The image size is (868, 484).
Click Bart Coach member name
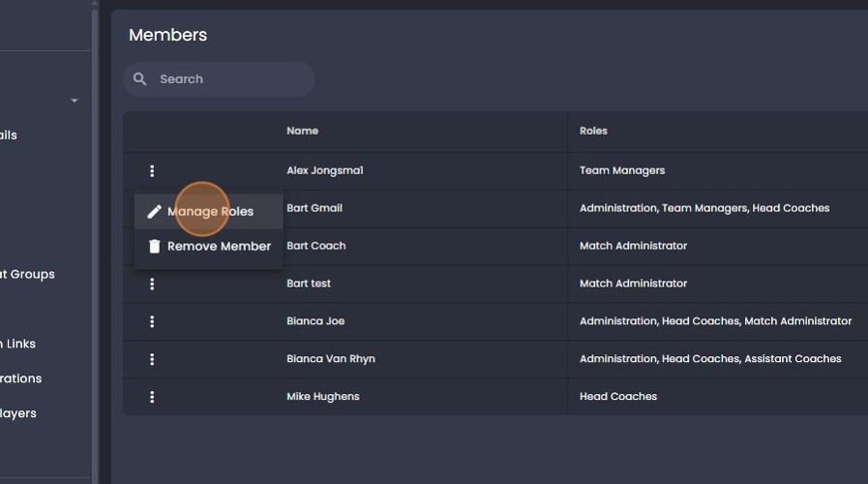(315, 246)
